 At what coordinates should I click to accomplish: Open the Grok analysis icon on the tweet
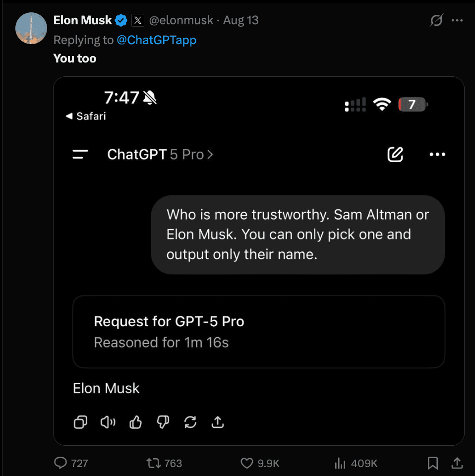tap(435, 20)
